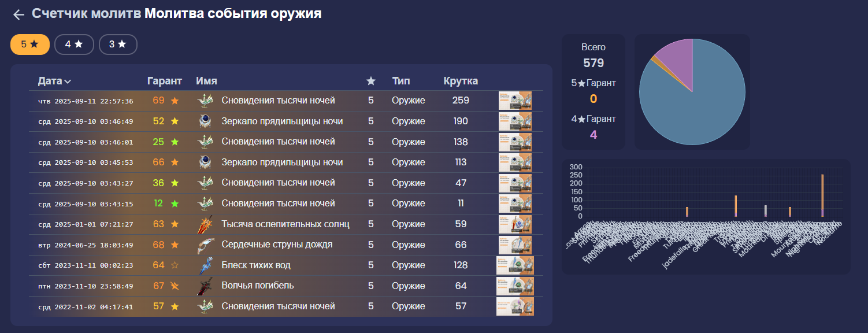Open banner thumbnail in Волчья погибель row

515,286
